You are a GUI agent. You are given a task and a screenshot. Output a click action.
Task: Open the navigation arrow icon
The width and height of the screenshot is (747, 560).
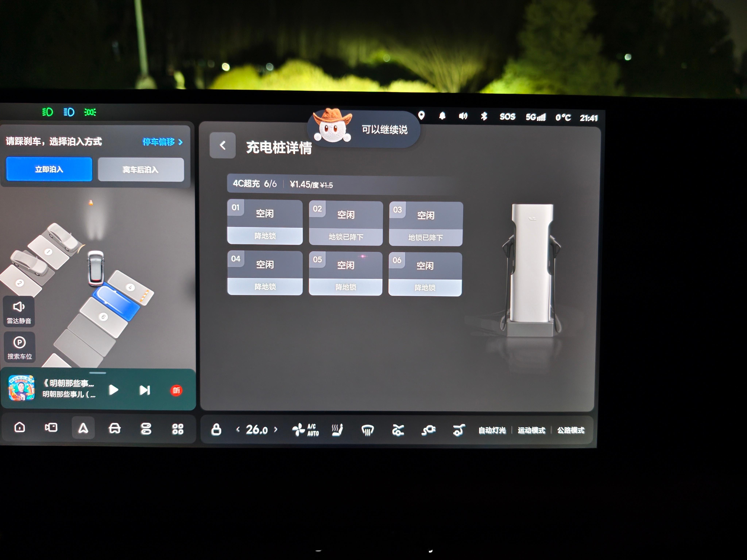tap(83, 428)
